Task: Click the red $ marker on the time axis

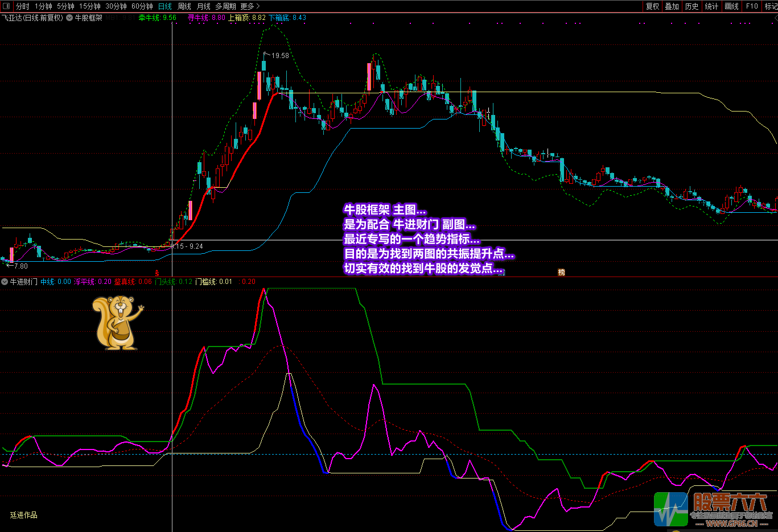Action: [x=157, y=273]
